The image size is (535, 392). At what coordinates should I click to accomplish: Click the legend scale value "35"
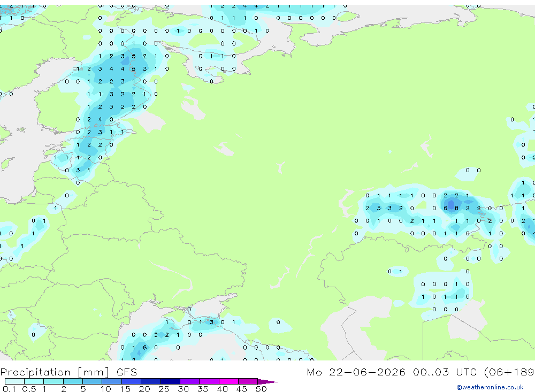tap(203, 389)
